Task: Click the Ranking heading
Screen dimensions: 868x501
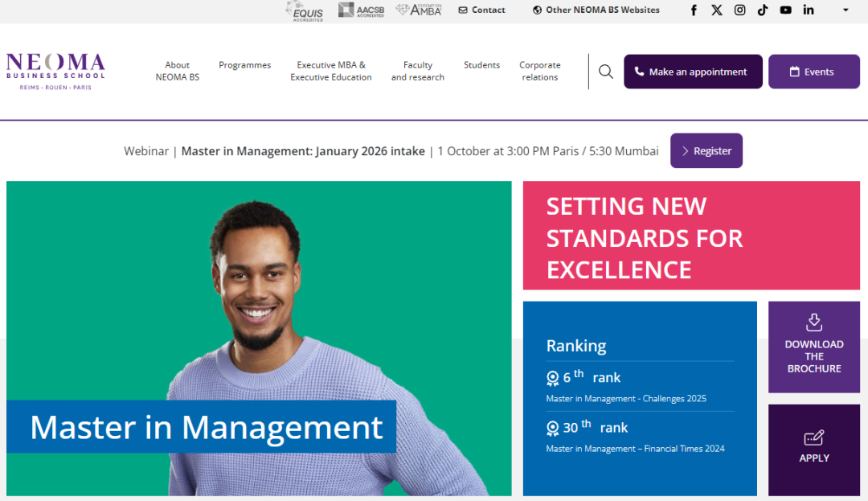Action: (575, 346)
